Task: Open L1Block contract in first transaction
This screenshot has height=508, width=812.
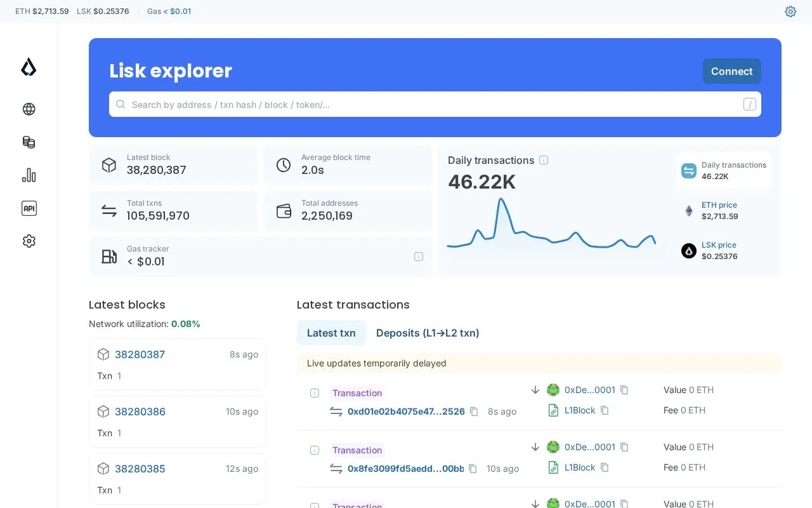Action: [580, 410]
